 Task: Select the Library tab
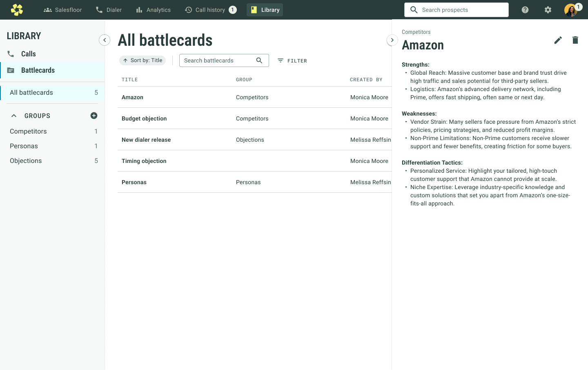pyautogui.click(x=265, y=10)
